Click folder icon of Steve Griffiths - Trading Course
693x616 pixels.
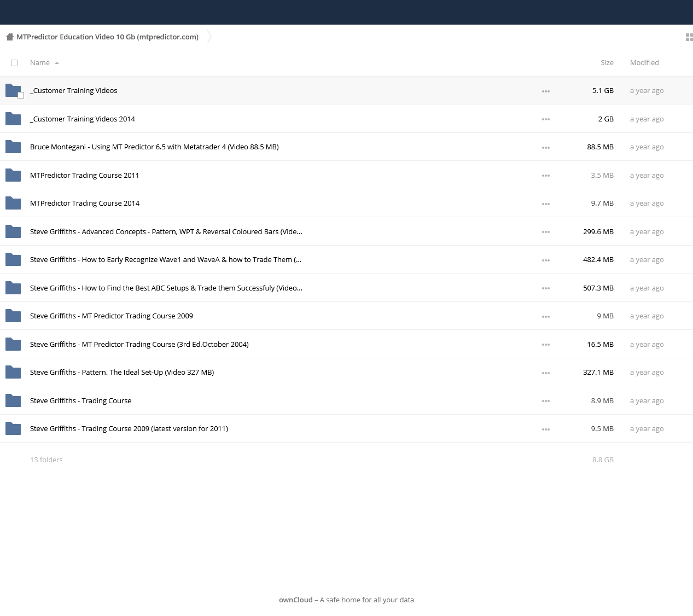point(13,400)
